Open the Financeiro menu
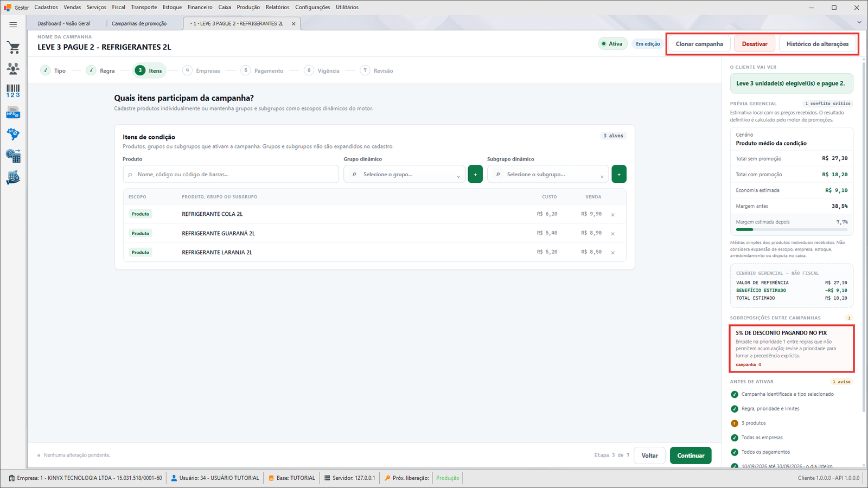The image size is (868, 488). click(200, 7)
